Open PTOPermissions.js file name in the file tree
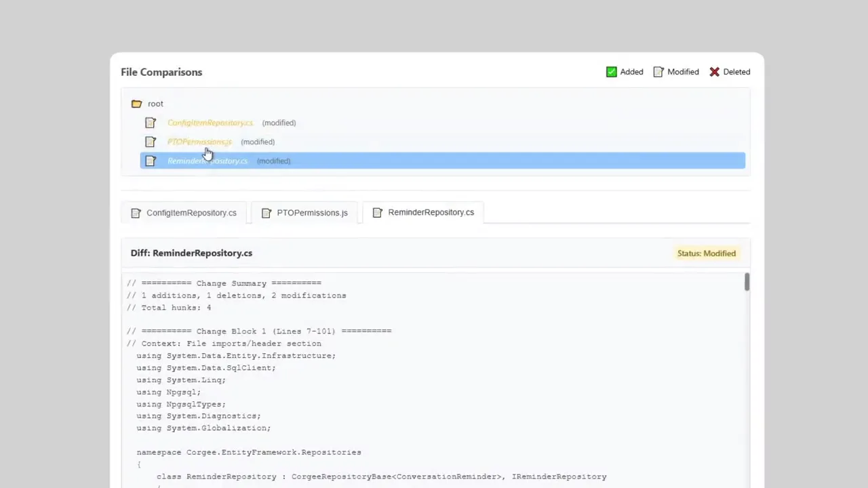This screenshot has width=868, height=488. [x=199, y=142]
